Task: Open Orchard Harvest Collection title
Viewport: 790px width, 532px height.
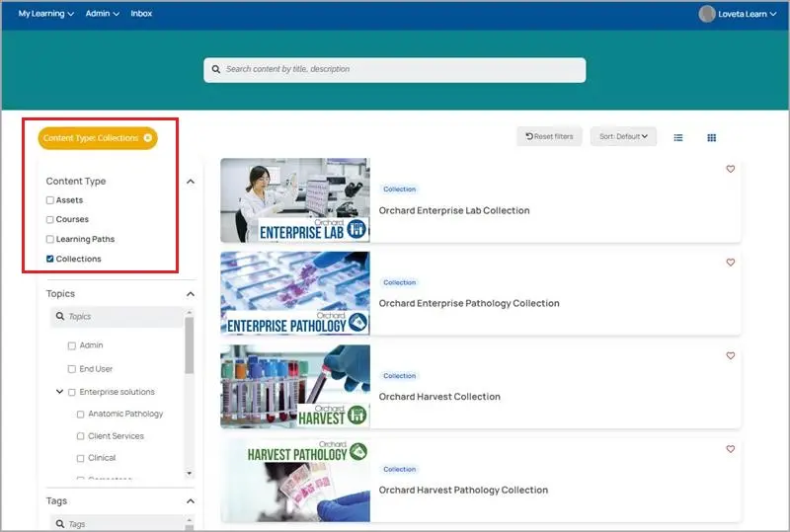Action: click(439, 397)
